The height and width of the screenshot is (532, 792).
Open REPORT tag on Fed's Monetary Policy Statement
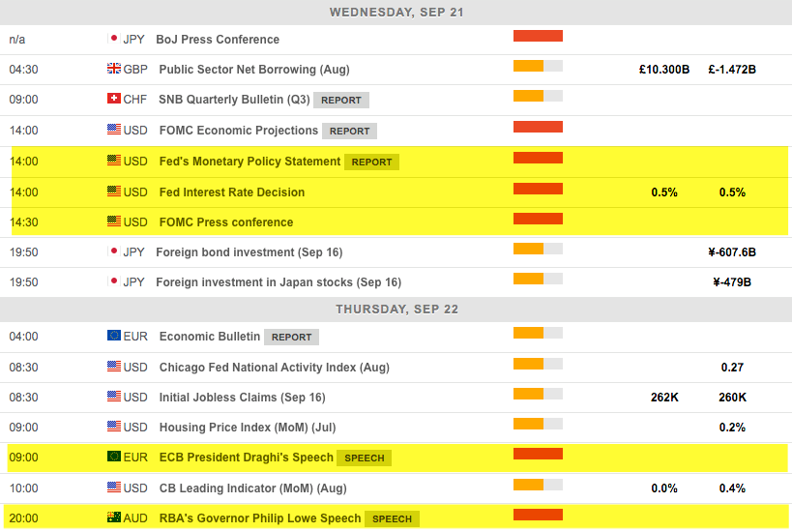tap(371, 162)
